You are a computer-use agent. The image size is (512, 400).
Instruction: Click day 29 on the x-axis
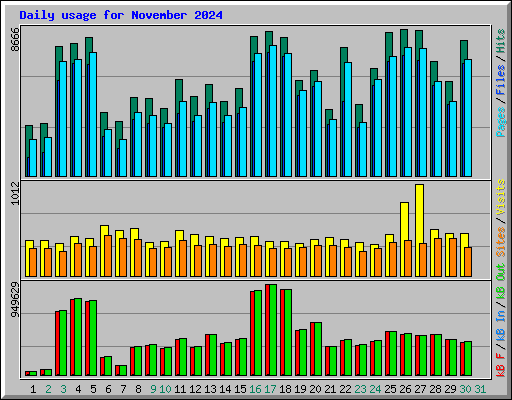point(450,389)
